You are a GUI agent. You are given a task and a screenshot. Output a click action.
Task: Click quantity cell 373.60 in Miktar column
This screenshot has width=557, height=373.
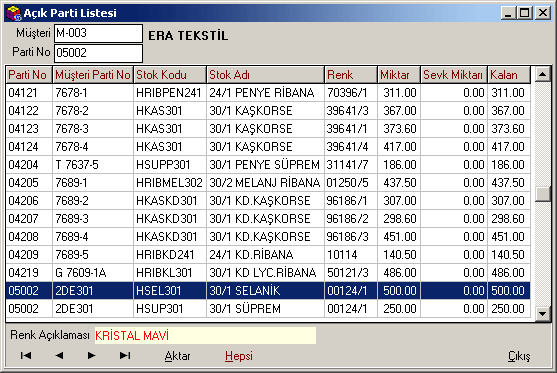pos(400,129)
